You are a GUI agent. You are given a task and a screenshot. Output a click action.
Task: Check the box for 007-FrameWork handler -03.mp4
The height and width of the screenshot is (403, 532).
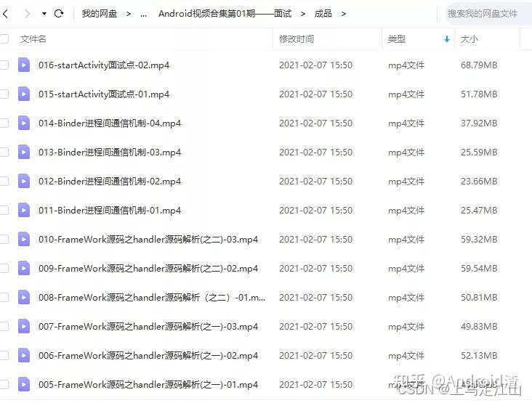[x=4, y=326]
